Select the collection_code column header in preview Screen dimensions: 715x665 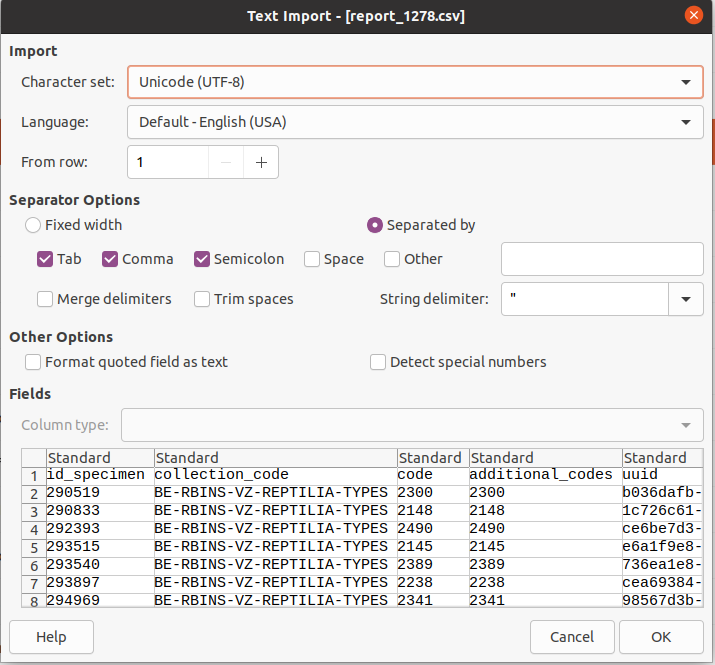[x=275, y=458]
